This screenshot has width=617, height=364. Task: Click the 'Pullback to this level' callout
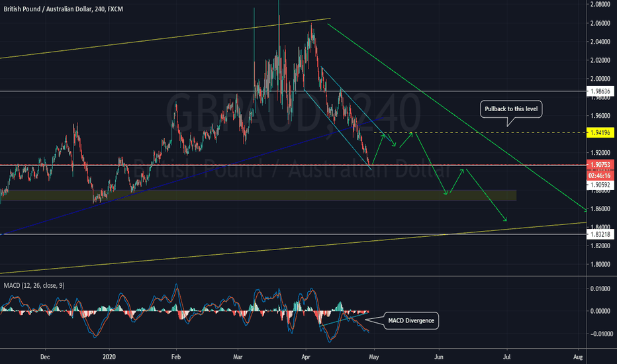click(x=511, y=109)
